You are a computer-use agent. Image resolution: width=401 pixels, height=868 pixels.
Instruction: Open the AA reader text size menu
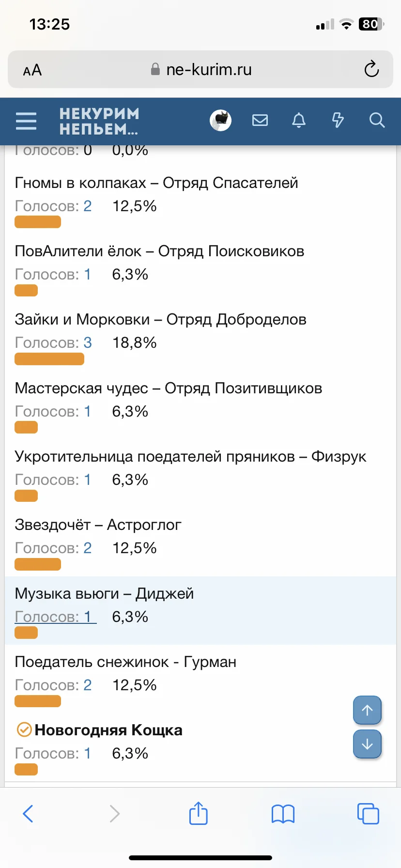click(32, 70)
